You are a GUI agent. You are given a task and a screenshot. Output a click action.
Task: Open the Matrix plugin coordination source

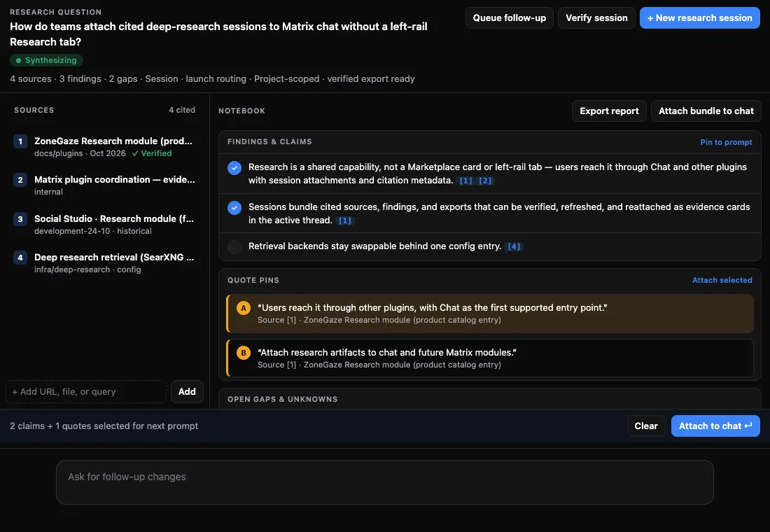104,185
